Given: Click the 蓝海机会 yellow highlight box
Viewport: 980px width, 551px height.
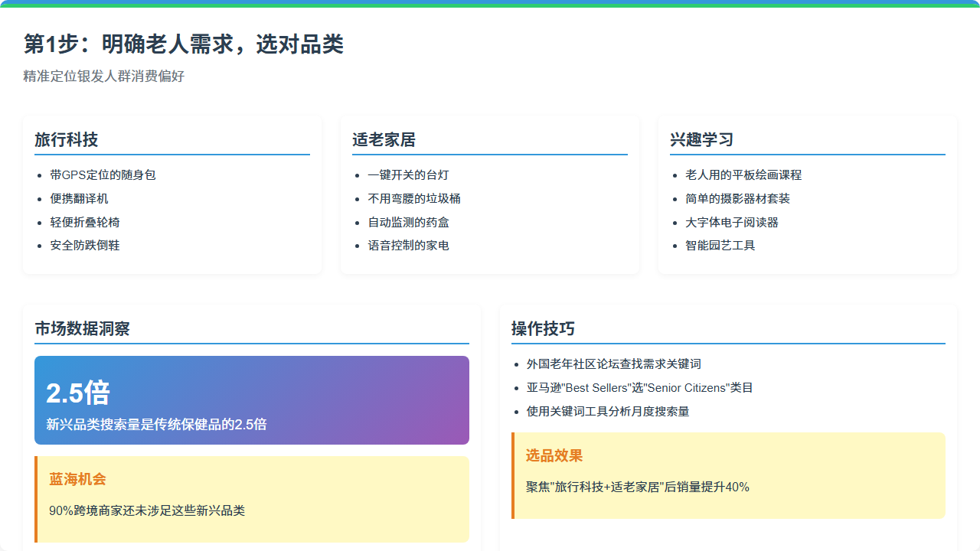Looking at the screenshot, I should [251, 499].
